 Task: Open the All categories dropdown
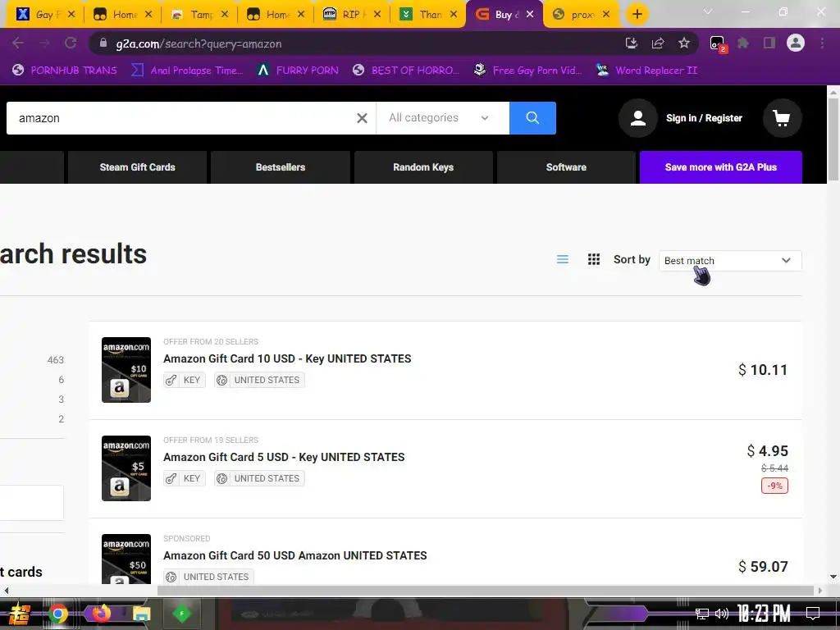point(442,118)
